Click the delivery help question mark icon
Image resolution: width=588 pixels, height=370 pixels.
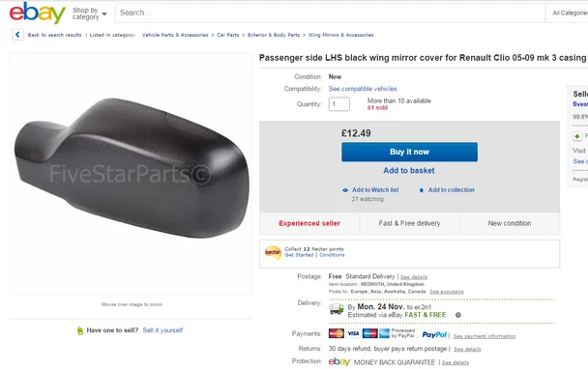(x=457, y=315)
